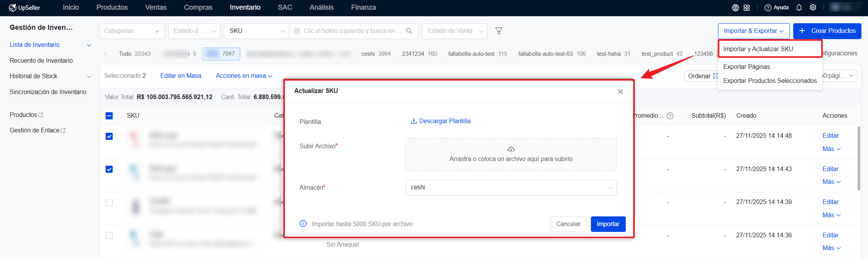This screenshot has width=868, height=259.
Task: Click Editar en Masa
Action: [181, 76]
